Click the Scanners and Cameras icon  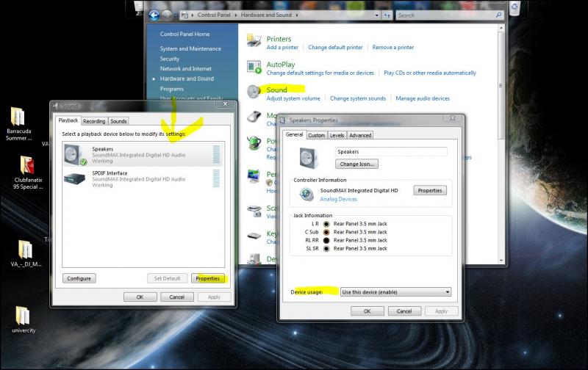coord(254,211)
